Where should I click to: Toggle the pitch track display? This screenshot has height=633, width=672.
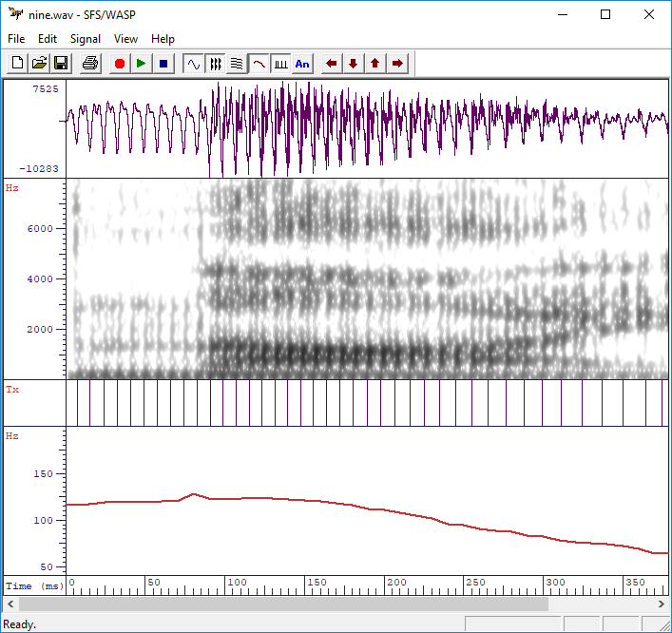pyautogui.click(x=259, y=64)
